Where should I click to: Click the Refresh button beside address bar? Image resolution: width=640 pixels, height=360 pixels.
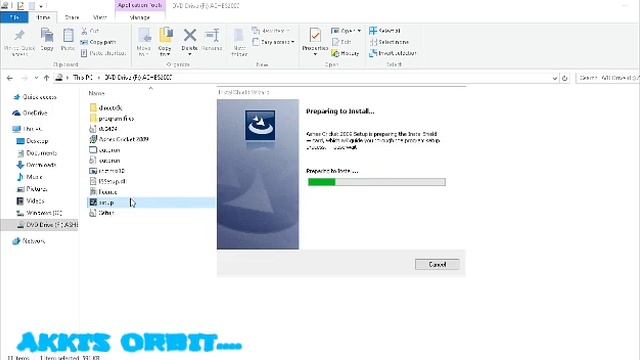(x=564, y=78)
